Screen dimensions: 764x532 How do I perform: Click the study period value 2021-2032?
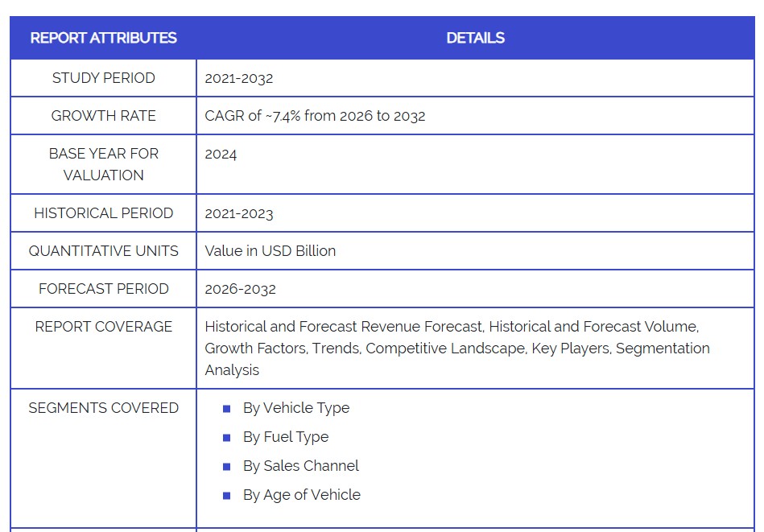point(239,78)
